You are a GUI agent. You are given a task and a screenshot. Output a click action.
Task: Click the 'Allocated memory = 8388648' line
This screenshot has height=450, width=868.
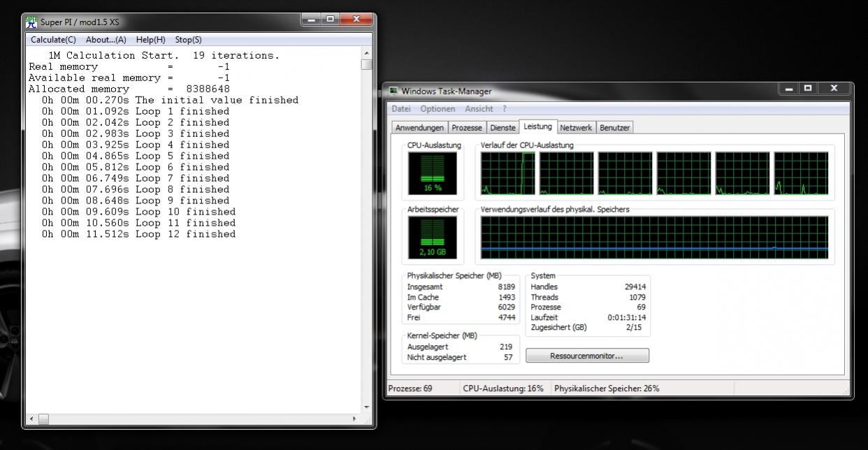[x=129, y=89]
